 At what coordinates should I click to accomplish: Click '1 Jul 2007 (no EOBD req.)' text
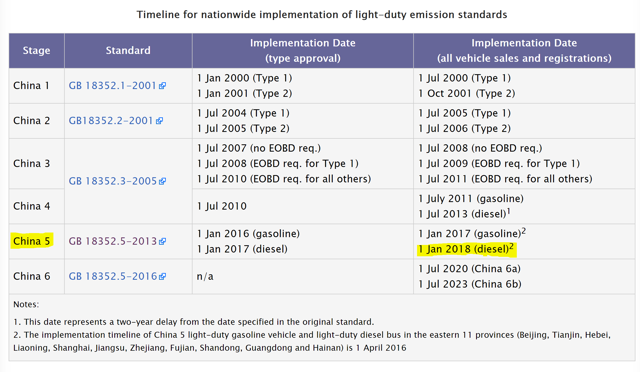[x=258, y=148]
